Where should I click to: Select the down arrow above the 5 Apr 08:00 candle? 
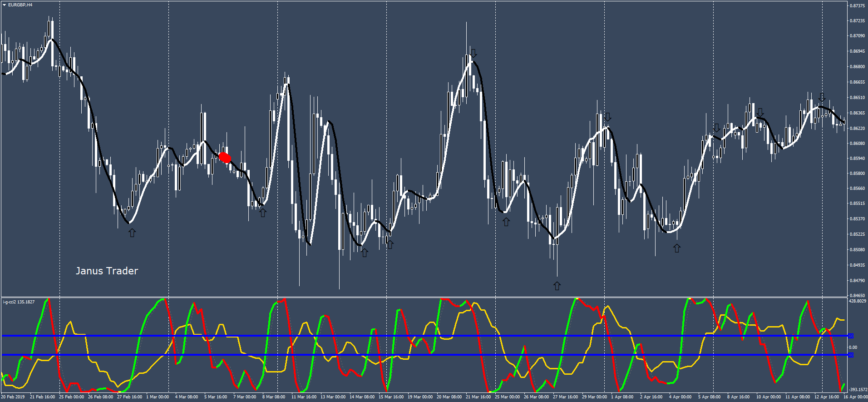(716, 128)
